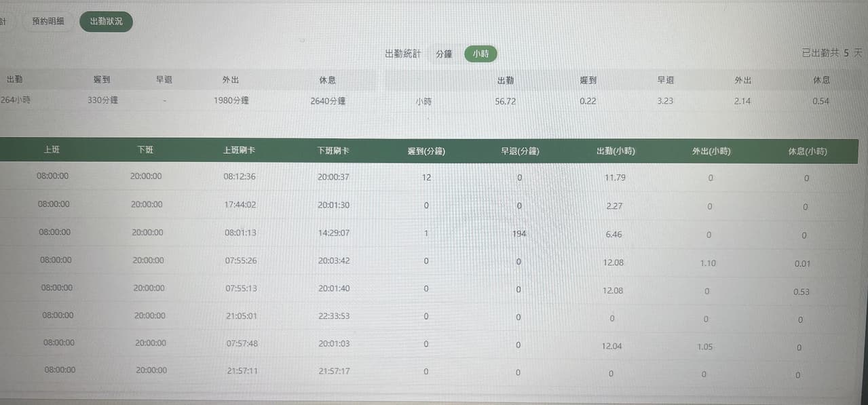Click the 早退(分鐘) column header
Screen dimensions: 868x405
point(519,151)
